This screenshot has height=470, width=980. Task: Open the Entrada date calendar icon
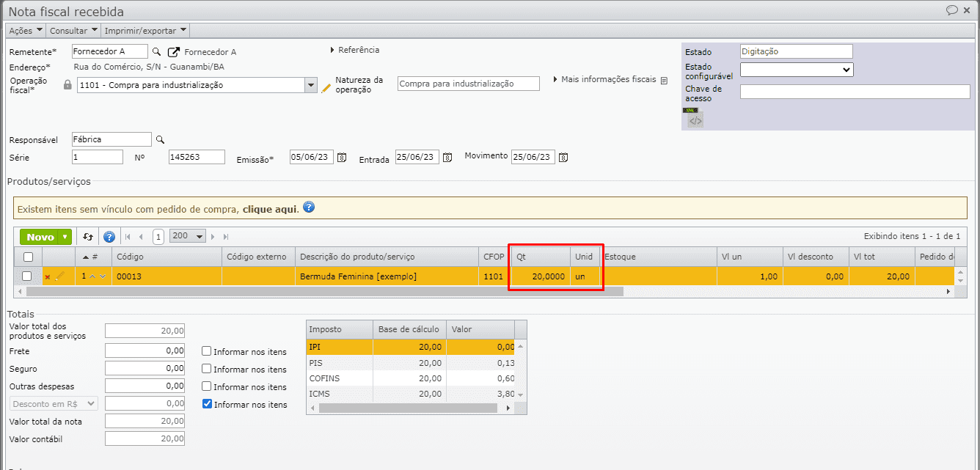point(447,158)
